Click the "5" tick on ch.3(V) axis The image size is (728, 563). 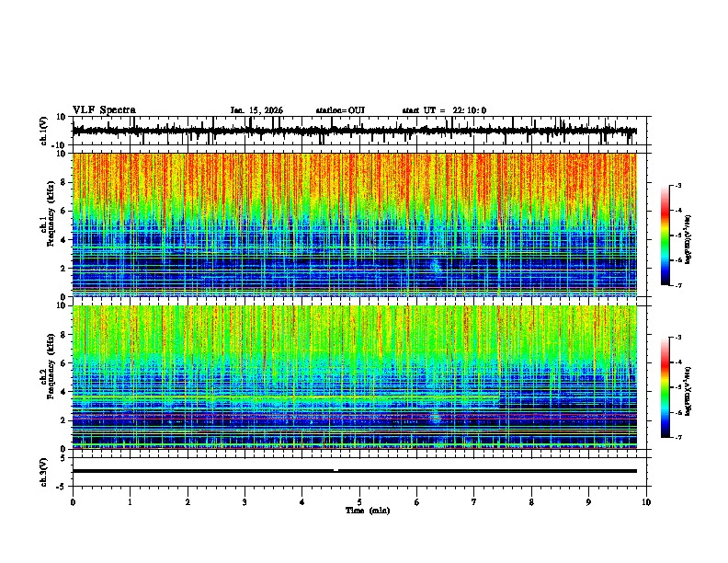tap(63, 458)
